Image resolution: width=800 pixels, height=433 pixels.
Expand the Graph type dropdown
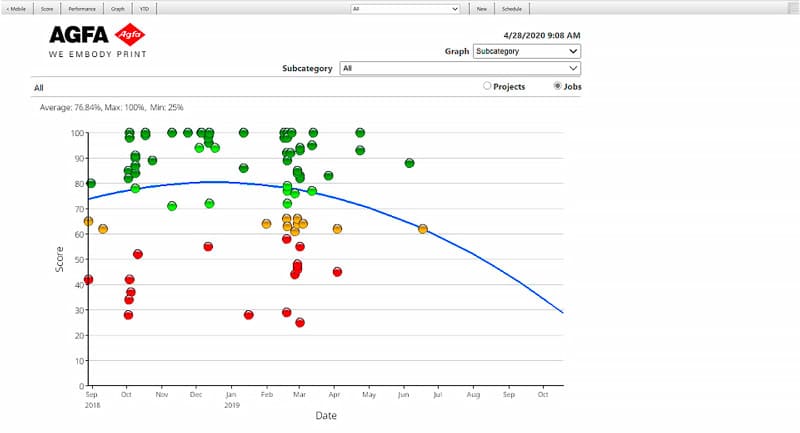(x=527, y=51)
